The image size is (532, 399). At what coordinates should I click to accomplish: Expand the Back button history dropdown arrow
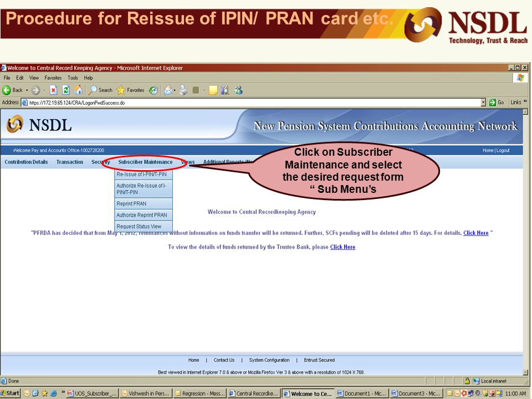click(x=27, y=90)
